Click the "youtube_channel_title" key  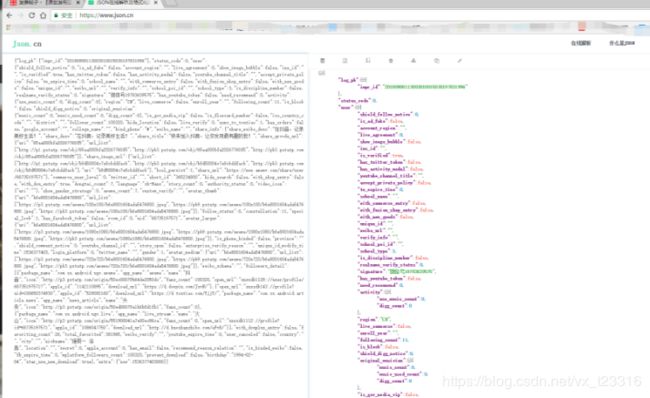[387, 175]
